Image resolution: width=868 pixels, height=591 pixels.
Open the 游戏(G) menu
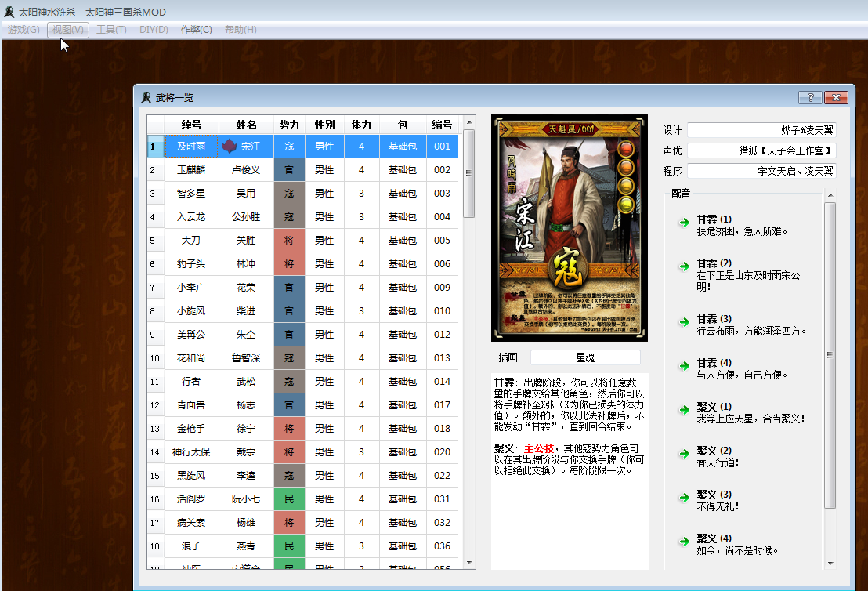point(24,29)
